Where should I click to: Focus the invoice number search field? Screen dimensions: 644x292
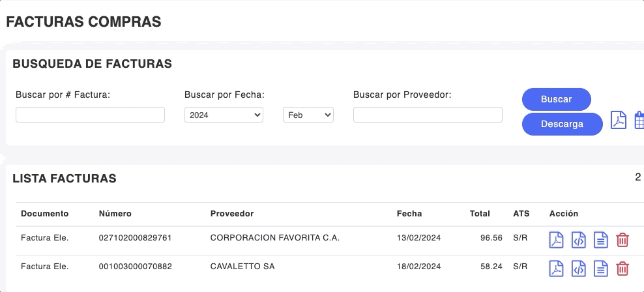(x=90, y=115)
